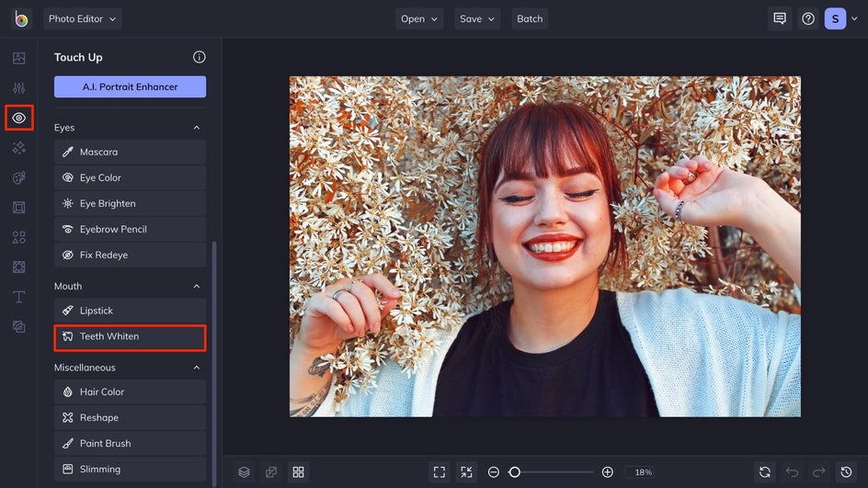This screenshot has width=868, height=488.
Task: Open the Photo Editor dropdown
Action: 82,18
